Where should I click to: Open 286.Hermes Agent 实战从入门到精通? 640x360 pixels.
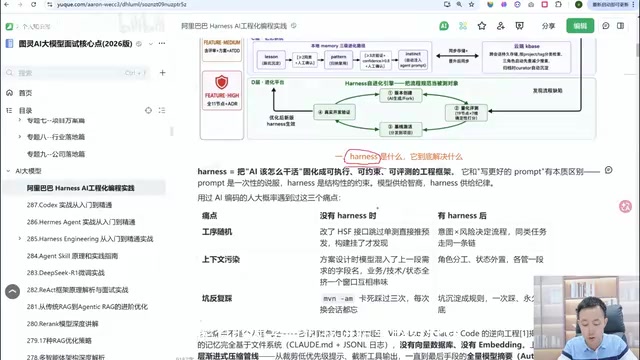tap(81, 222)
